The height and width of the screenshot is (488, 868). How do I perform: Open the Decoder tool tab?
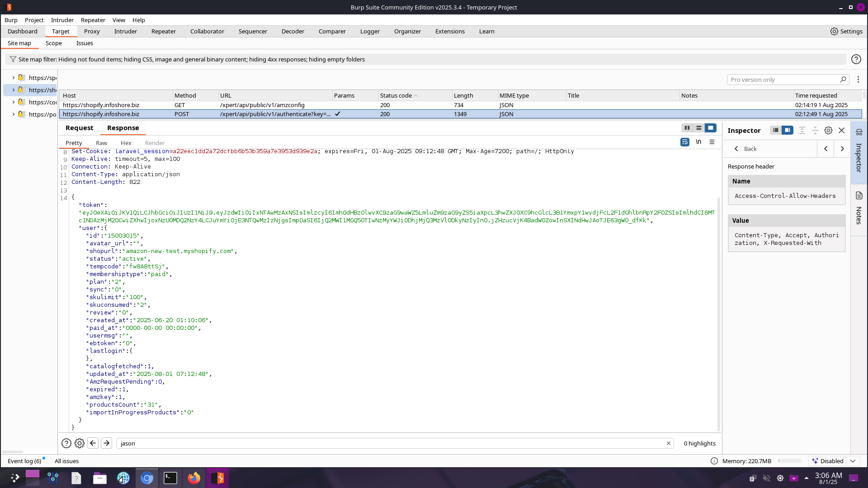(x=293, y=31)
